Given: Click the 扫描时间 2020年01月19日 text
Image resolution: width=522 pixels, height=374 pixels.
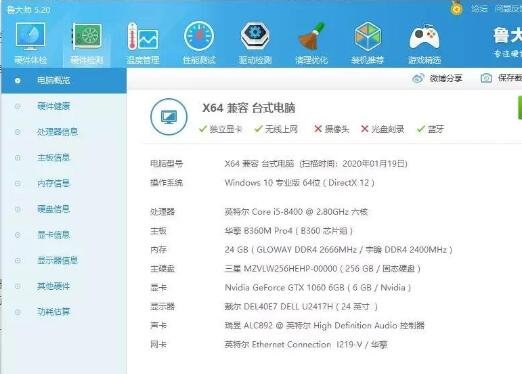Looking at the screenshot, I should 353,164.
